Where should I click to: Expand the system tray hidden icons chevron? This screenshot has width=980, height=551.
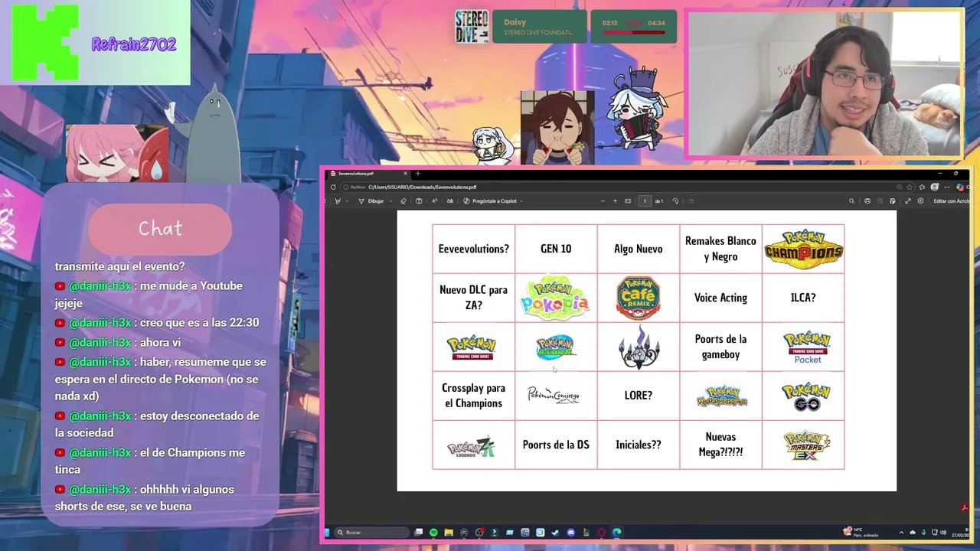(901, 533)
